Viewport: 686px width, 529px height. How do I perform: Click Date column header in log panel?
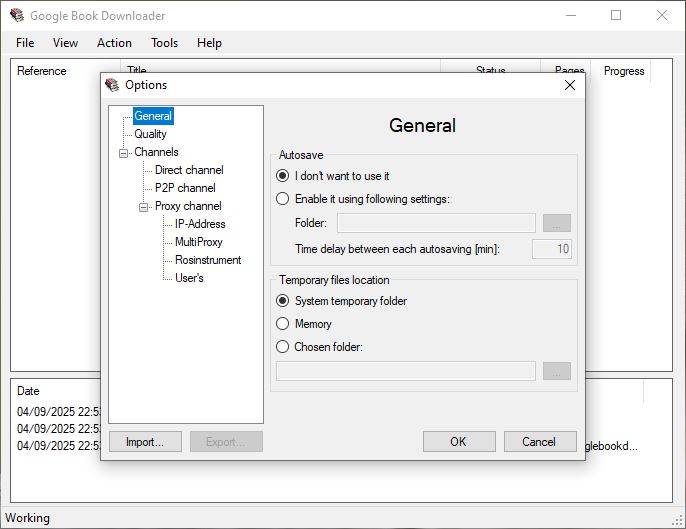(x=28, y=391)
